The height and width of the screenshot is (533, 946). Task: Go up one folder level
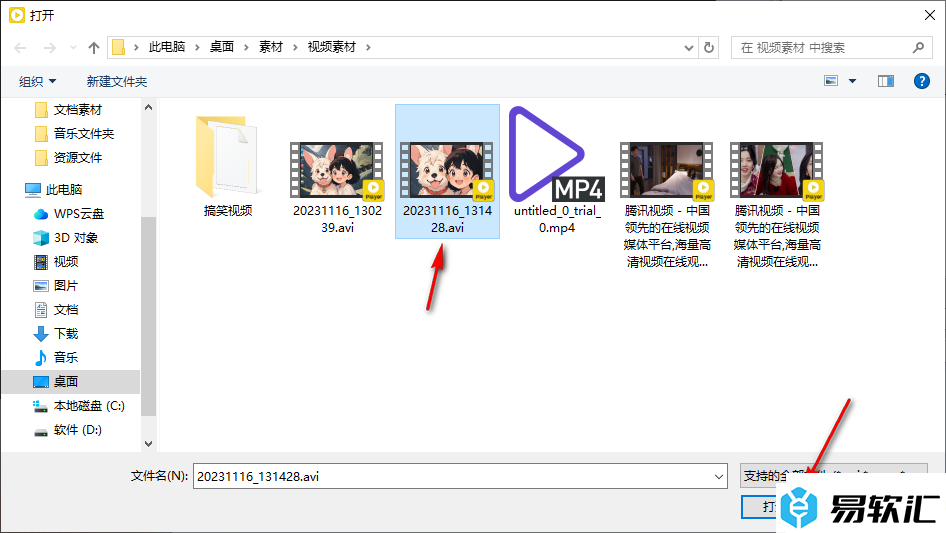click(94, 48)
